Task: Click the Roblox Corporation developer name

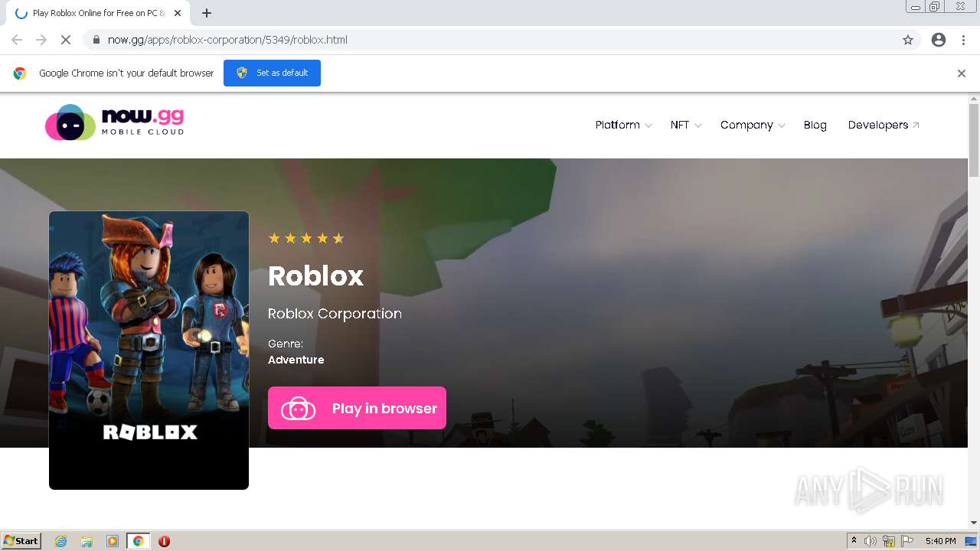Action: (335, 314)
